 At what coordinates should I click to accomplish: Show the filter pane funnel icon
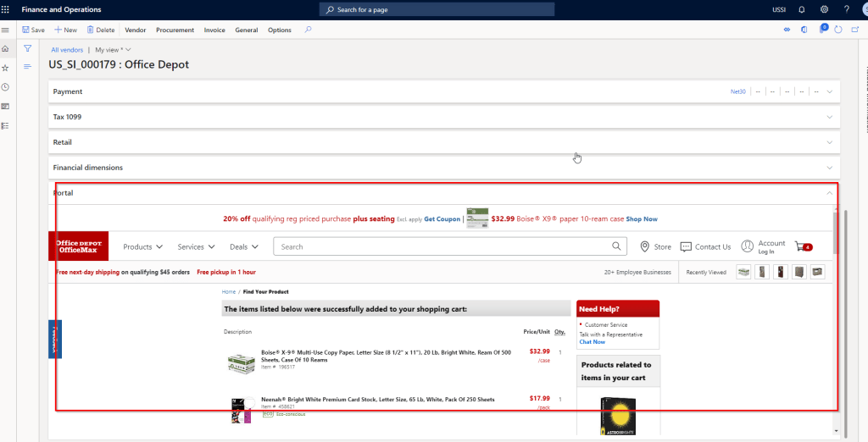(27, 49)
